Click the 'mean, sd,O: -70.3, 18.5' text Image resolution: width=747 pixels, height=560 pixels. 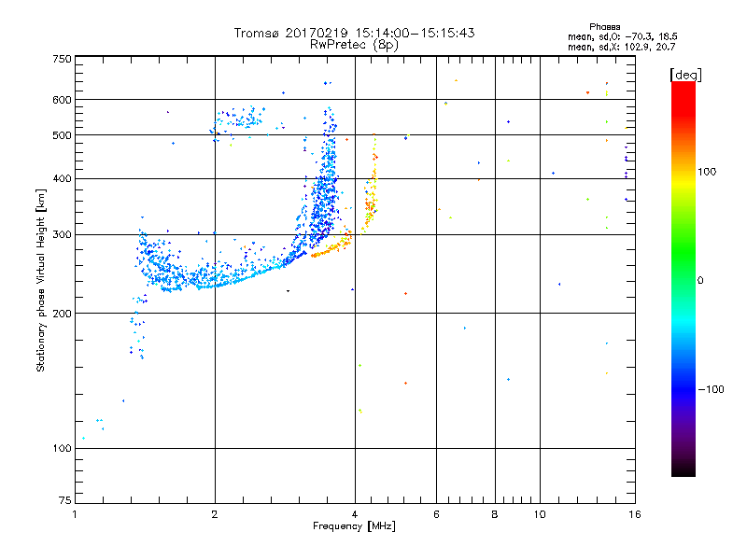pyautogui.click(x=622, y=36)
